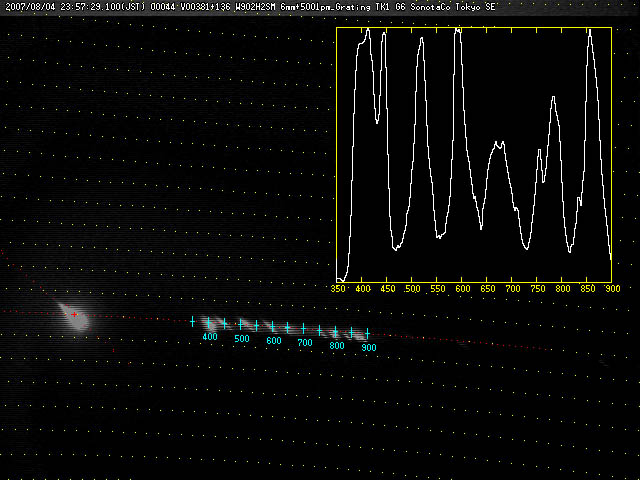Click the 350 tick label on graph axis

pyautogui.click(x=340, y=289)
